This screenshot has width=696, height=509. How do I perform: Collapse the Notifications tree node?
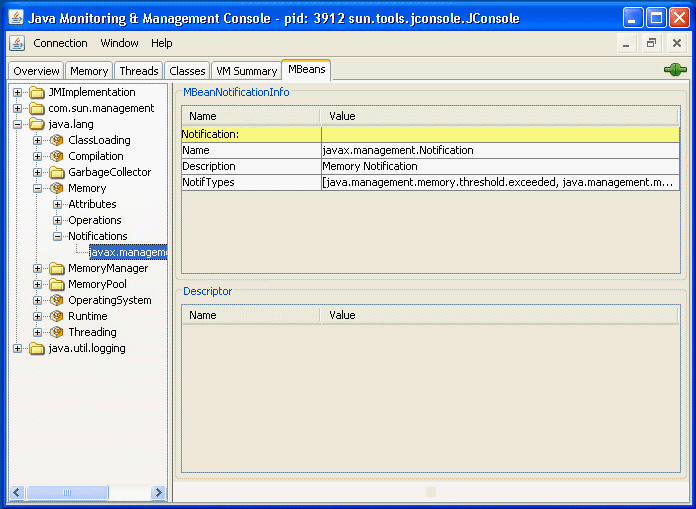[58, 236]
